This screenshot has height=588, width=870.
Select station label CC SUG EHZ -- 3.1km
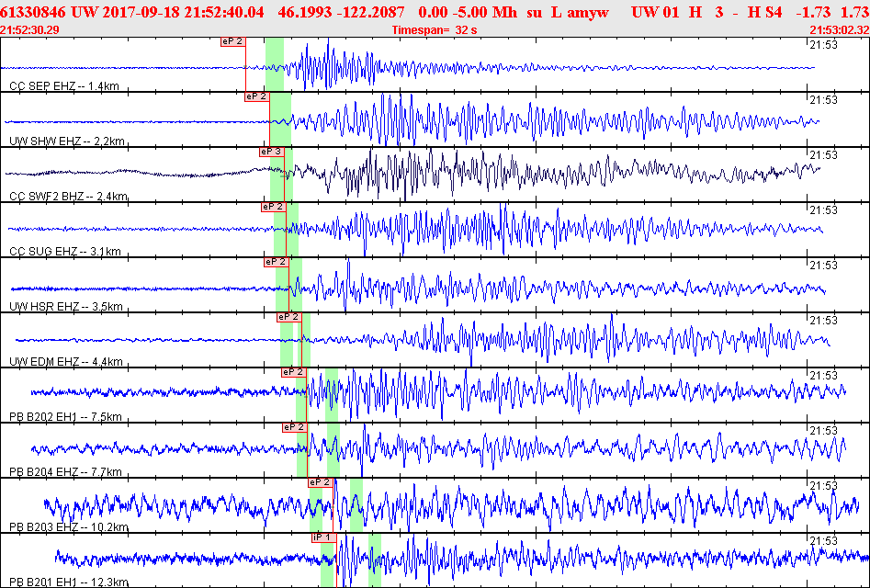pyautogui.click(x=65, y=252)
